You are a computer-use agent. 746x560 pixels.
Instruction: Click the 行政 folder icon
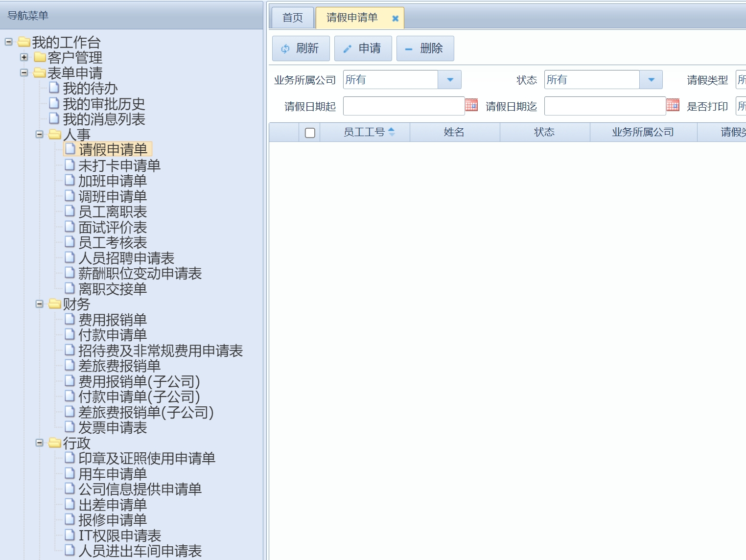(55, 443)
